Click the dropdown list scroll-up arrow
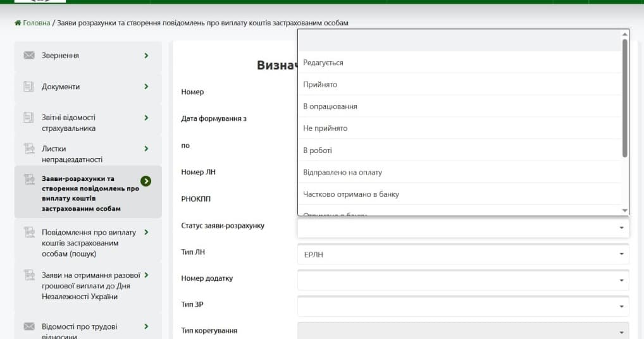This screenshot has width=644, height=339. click(x=624, y=34)
